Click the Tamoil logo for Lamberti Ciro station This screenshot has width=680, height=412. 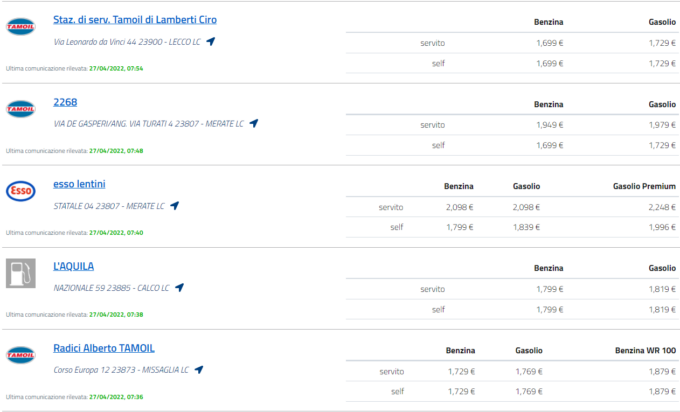click(21, 27)
